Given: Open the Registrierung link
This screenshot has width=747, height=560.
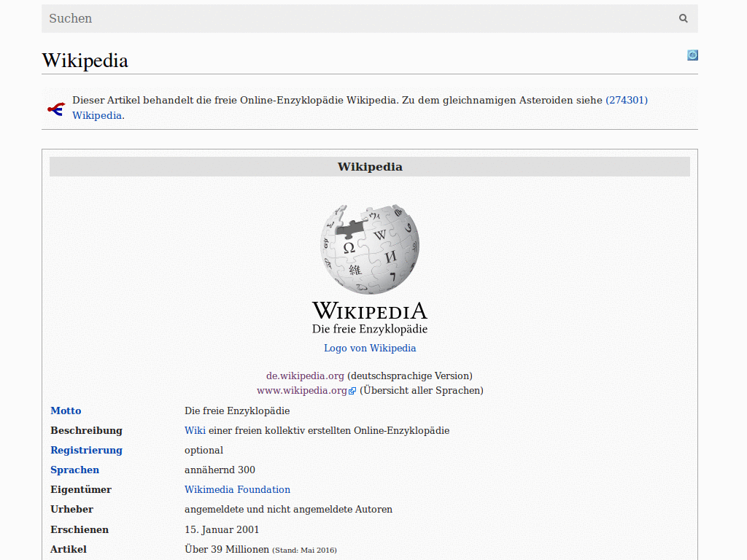Looking at the screenshot, I should pyautogui.click(x=86, y=450).
